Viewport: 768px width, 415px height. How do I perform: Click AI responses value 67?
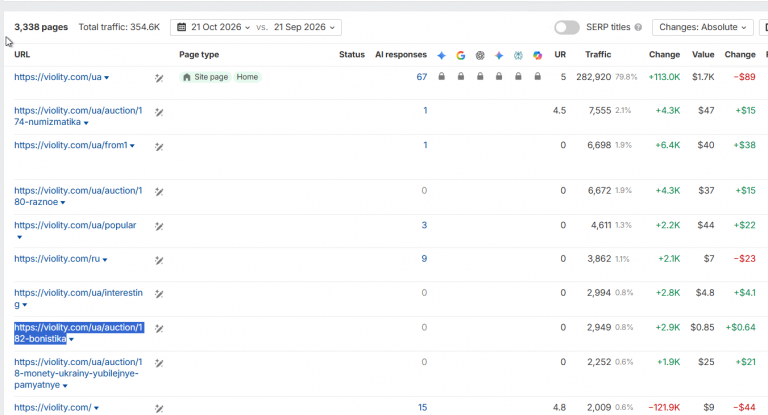coord(422,77)
